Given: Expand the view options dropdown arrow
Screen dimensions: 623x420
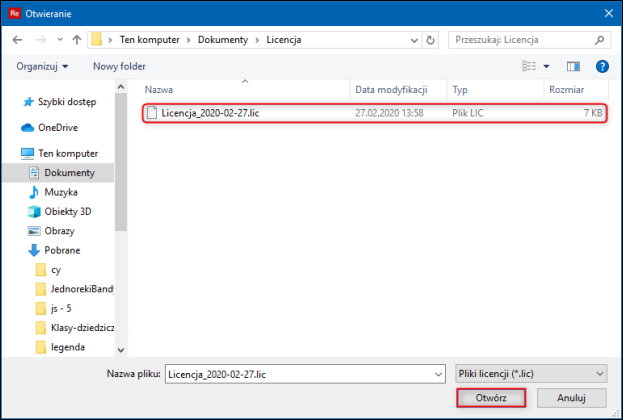Looking at the screenshot, I should click(x=546, y=66).
